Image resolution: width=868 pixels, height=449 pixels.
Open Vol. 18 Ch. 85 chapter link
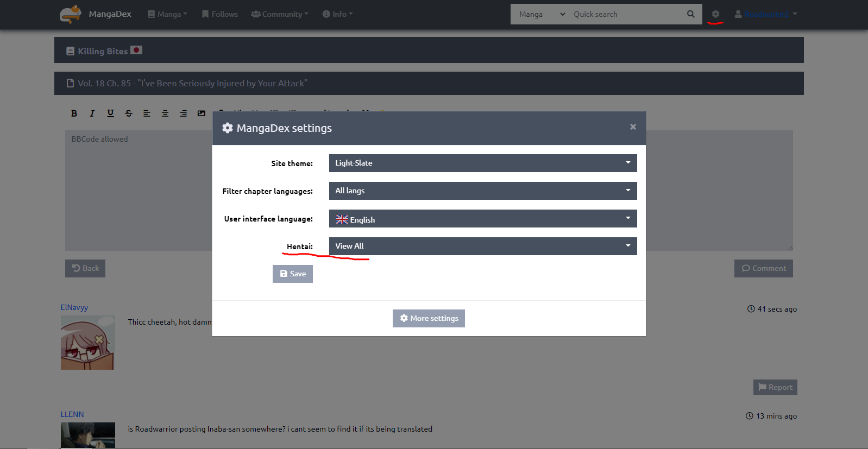click(x=192, y=83)
